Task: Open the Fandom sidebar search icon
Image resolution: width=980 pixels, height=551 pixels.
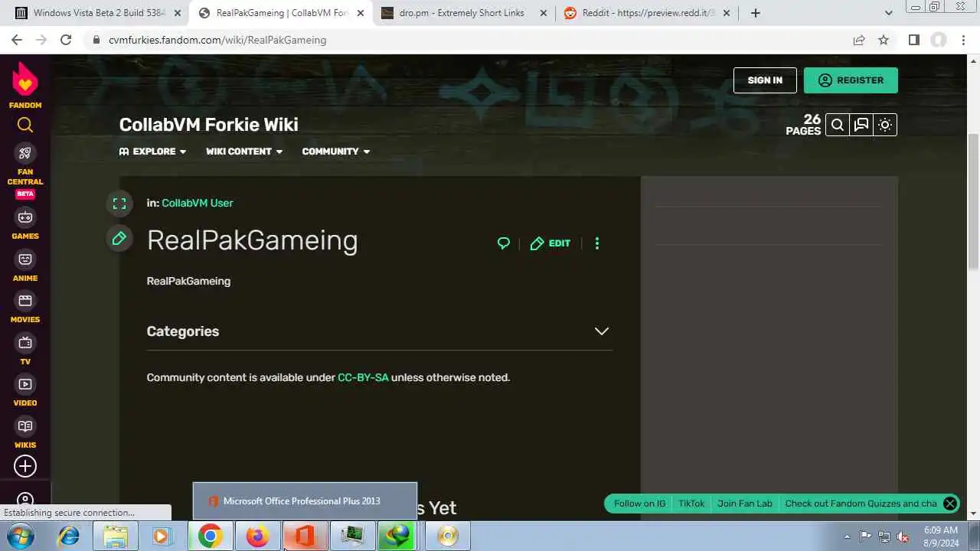Action: (x=25, y=125)
